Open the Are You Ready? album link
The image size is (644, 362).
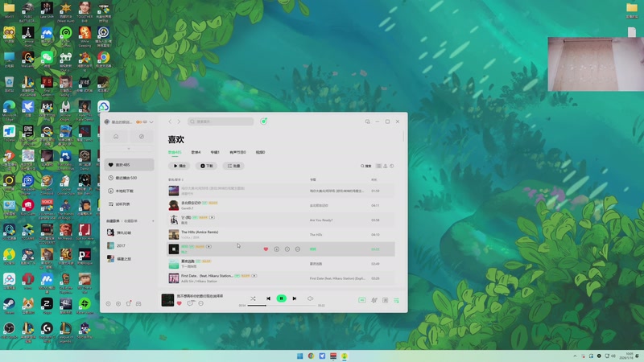point(321,220)
